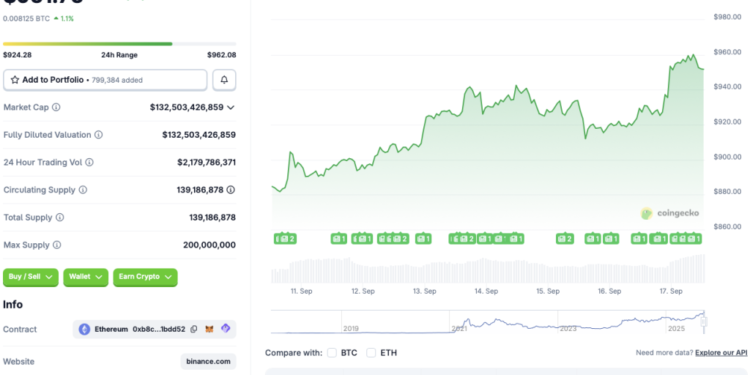Show Market Cap info tooltip icon
The width and height of the screenshot is (750, 375).
[56, 107]
